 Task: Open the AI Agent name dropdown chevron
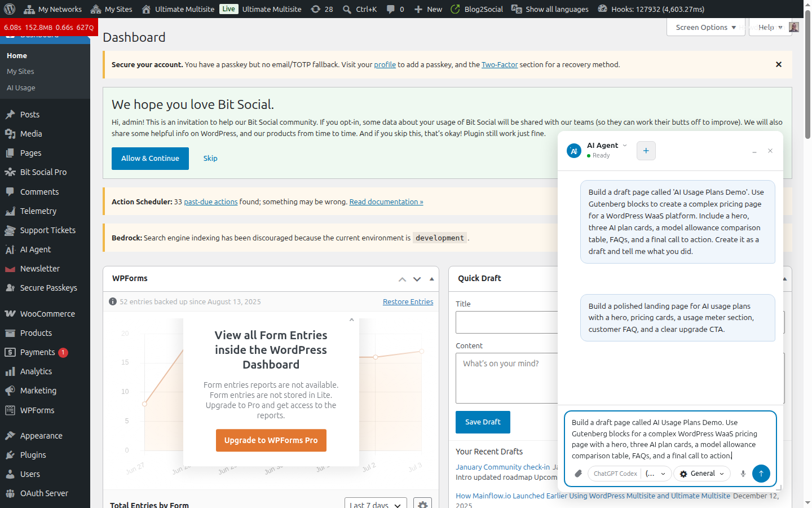click(625, 145)
